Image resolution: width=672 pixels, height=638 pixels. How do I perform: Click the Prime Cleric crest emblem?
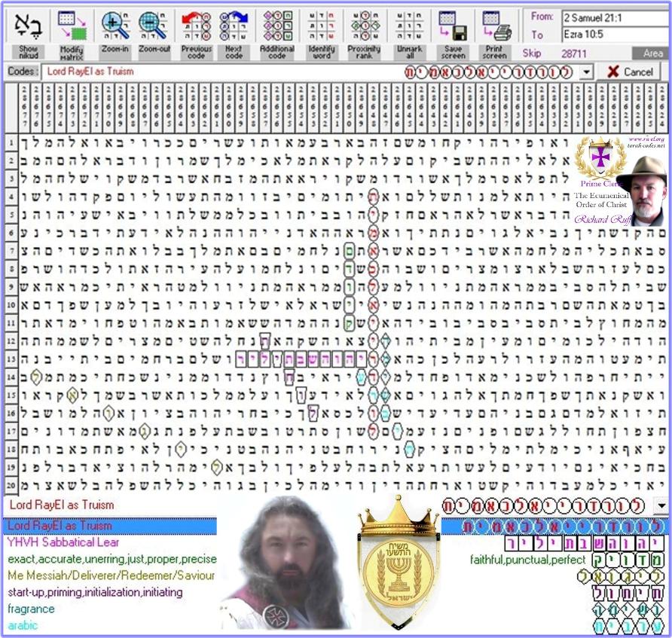click(600, 158)
